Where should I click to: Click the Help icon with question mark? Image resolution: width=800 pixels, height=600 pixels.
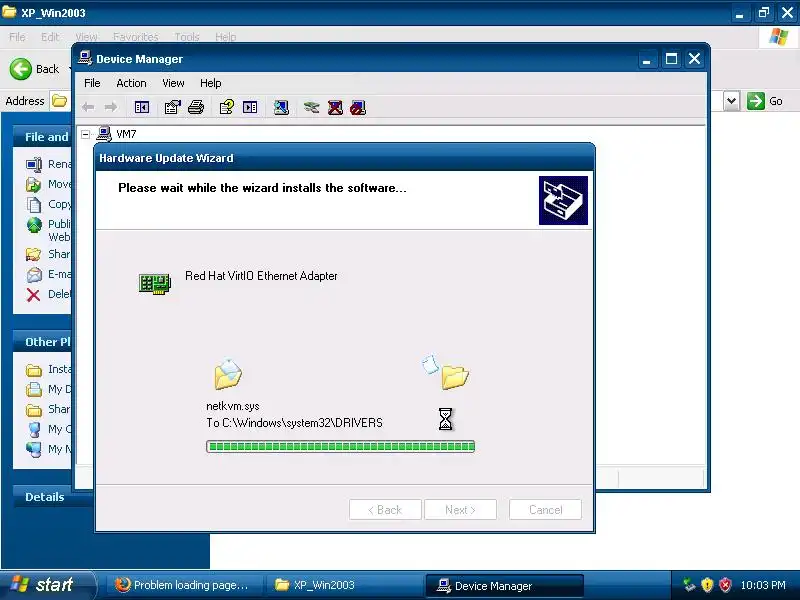click(227, 107)
